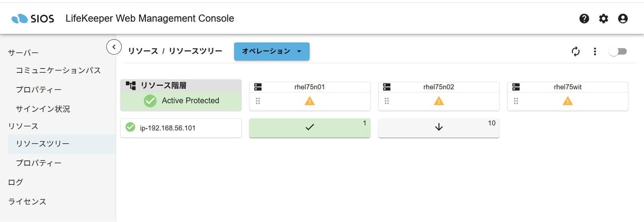Open the ログ section
The height and width of the screenshot is (222, 644).
point(16,182)
